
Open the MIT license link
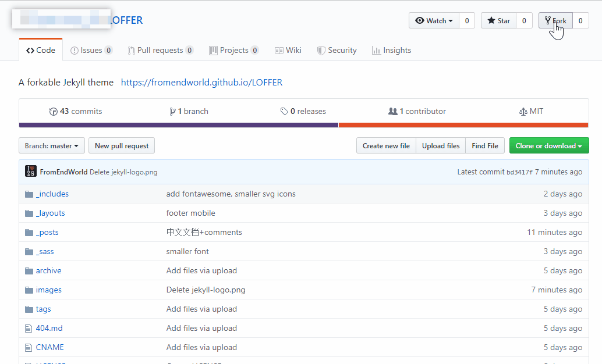(531, 111)
